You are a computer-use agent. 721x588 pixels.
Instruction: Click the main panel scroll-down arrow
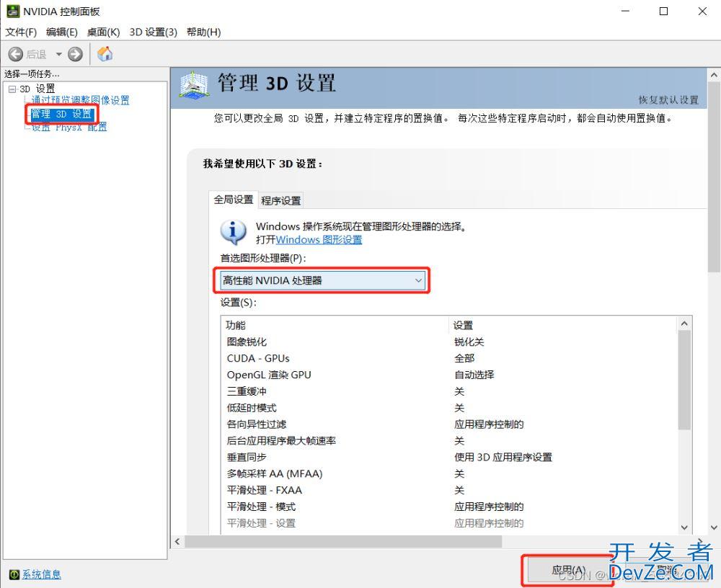[714, 527]
